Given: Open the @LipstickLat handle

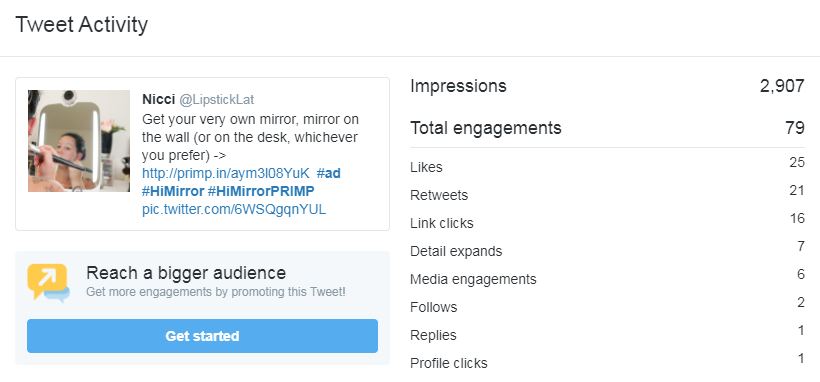Looking at the screenshot, I should click(217, 99).
